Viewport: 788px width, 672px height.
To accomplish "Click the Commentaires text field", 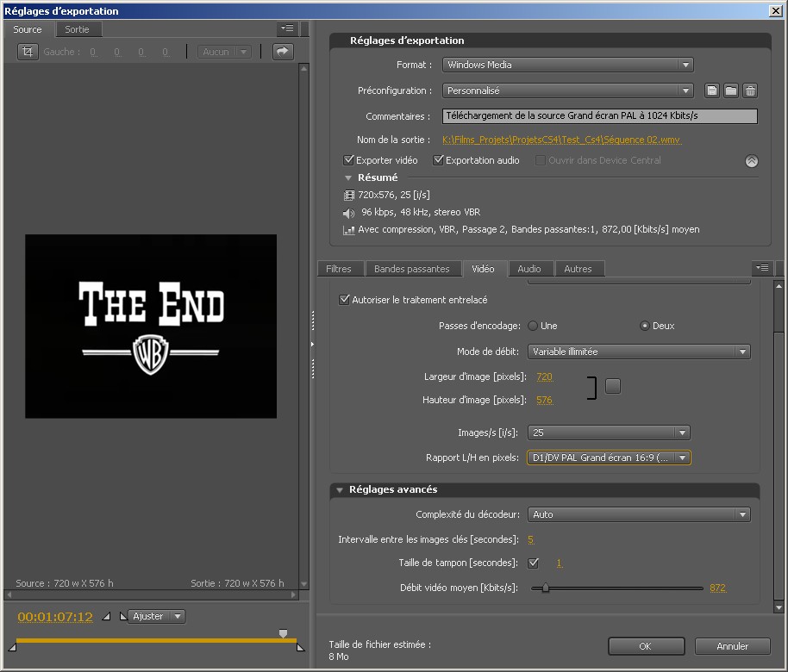I will click(x=599, y=116).
